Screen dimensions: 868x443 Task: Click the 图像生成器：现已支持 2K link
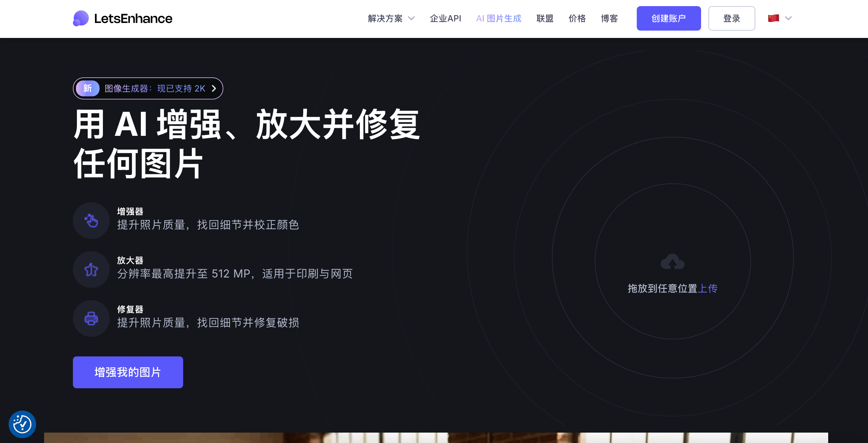click(155, 88)
